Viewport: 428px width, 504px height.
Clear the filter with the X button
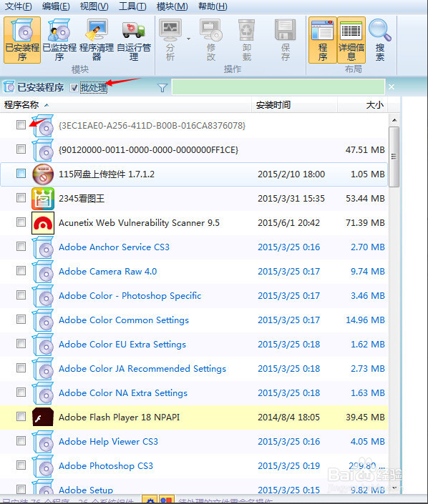click(391, 87)
